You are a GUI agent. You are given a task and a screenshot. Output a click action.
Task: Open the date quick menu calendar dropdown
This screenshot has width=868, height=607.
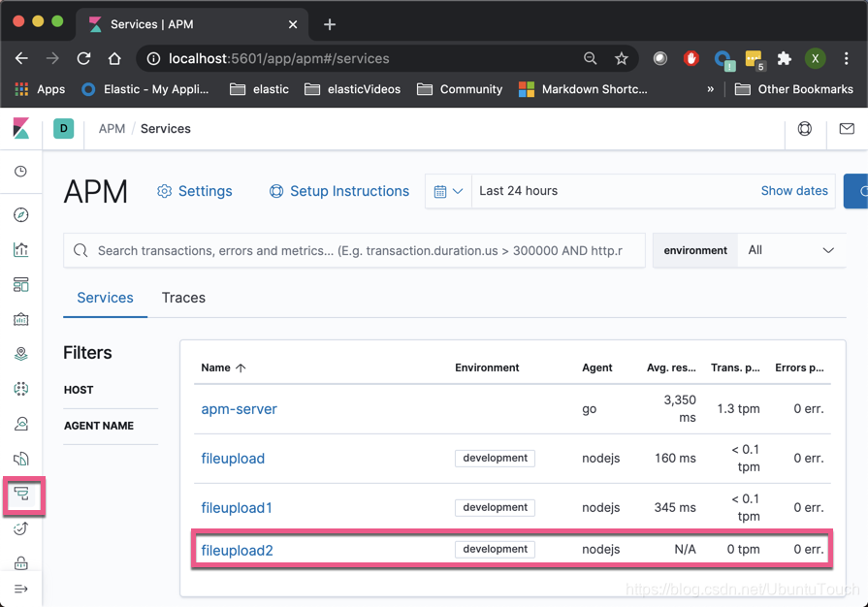[x=448, y=191]
